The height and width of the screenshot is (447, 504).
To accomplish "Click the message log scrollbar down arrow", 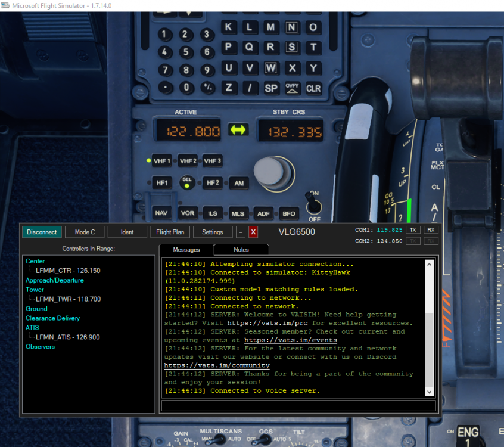I will click(429, 392).
